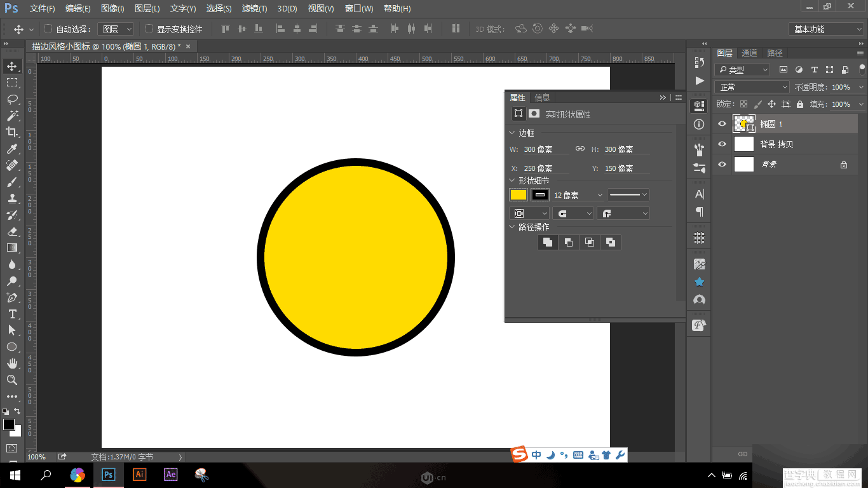Collapse the 路径操作 section
Image resolution: width=868 pixels, height=488 pixels.
(512, 227)
